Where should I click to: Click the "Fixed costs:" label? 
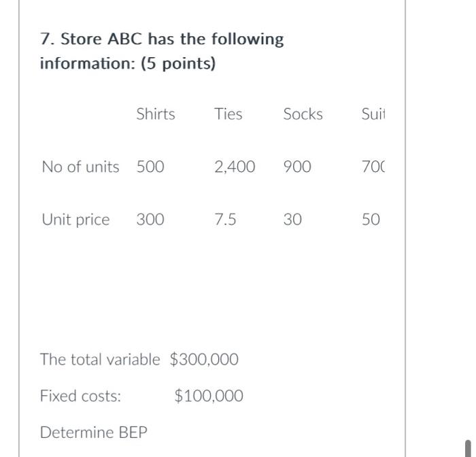coord(81,396)
